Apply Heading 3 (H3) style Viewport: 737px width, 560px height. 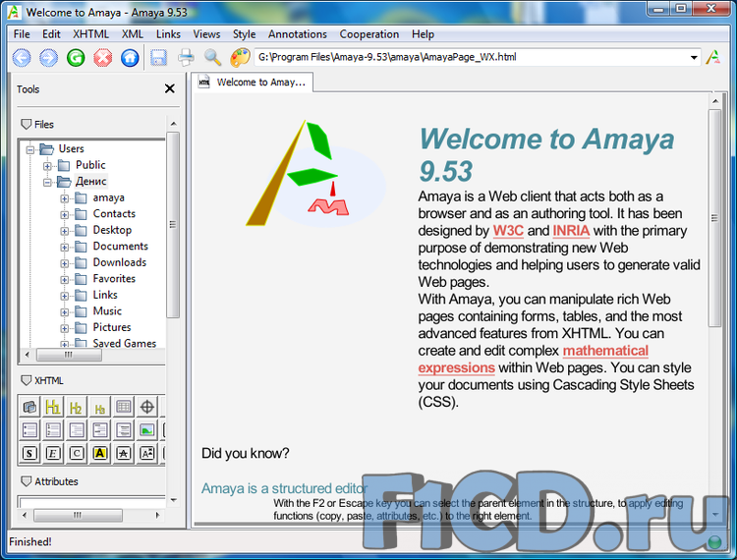(99, 407)
